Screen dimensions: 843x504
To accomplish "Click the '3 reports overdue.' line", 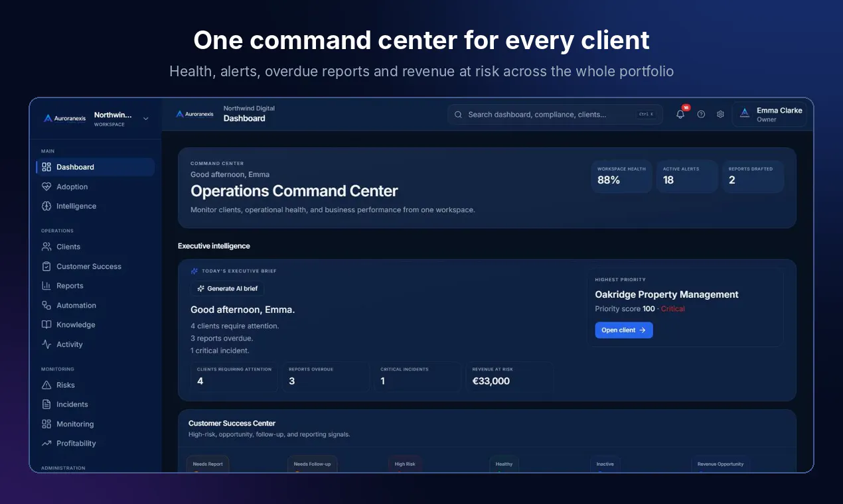I will (x=222, y=338).
